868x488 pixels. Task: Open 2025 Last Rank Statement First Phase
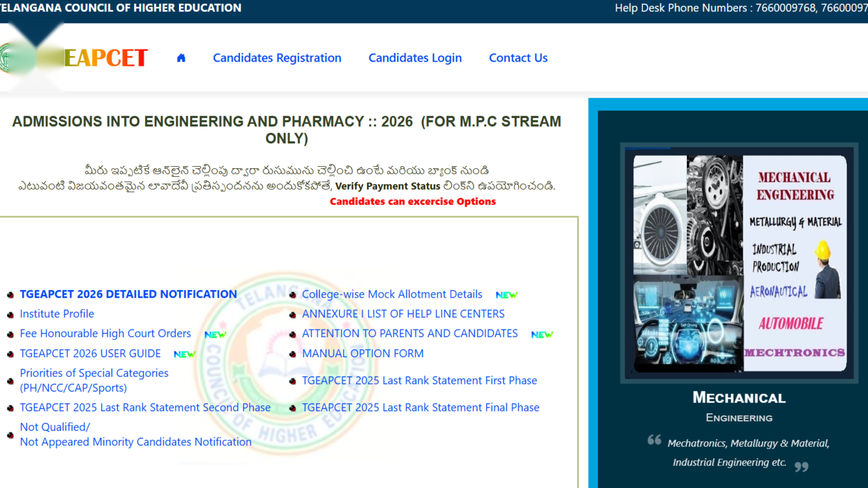coord(420,380)
